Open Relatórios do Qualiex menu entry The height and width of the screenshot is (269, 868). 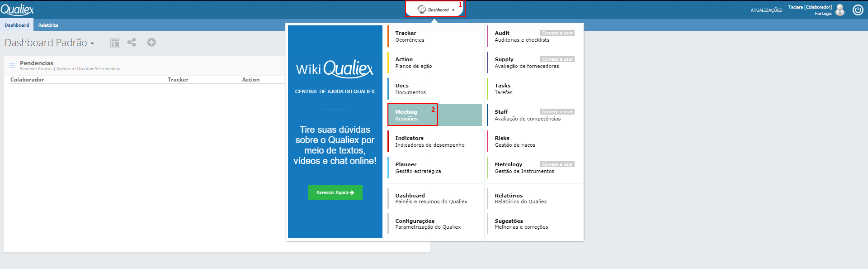pyautogui.click(x=534, y=198)
